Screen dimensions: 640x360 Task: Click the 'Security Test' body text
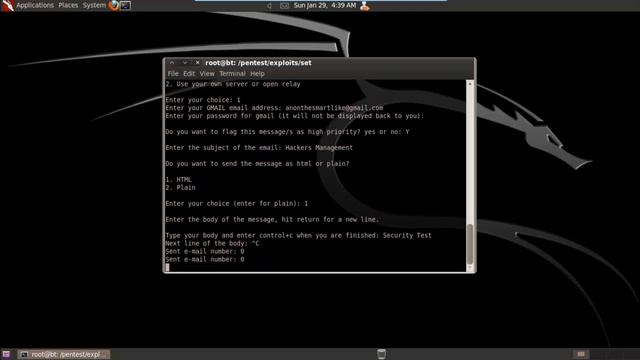(x=407, y=236)
